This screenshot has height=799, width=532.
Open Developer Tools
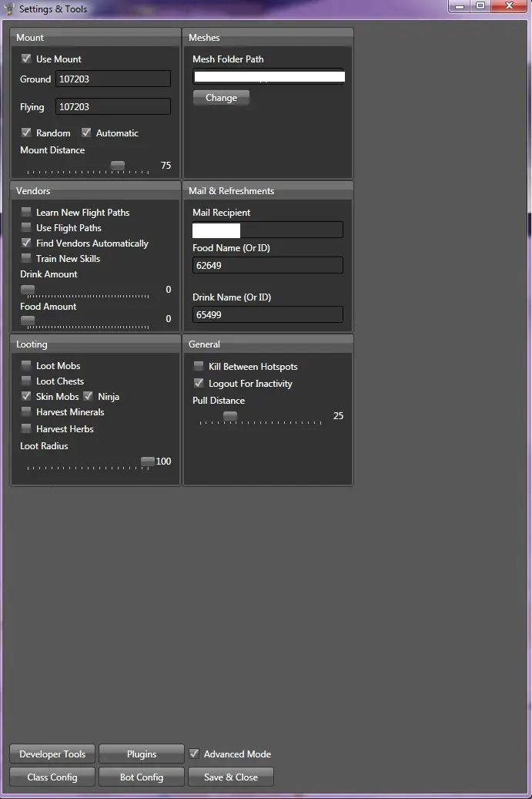[x=52, y=754]
